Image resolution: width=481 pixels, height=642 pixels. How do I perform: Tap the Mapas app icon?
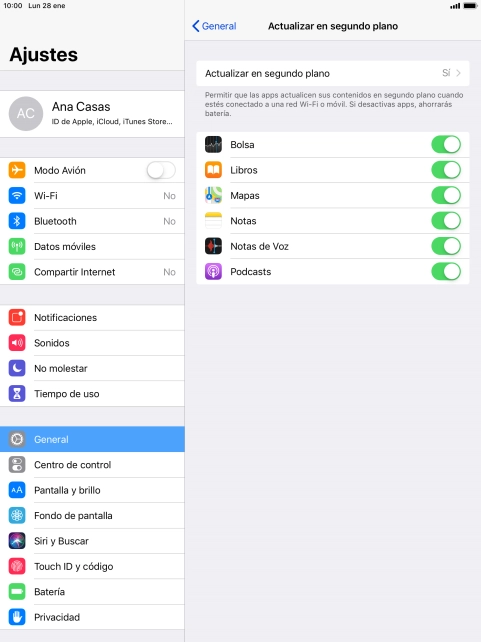click(213, 195)
